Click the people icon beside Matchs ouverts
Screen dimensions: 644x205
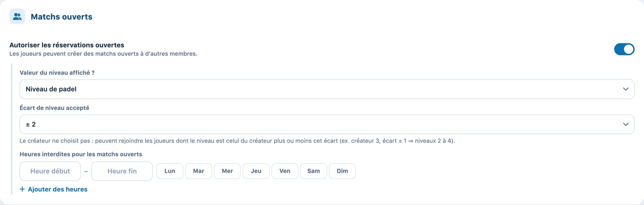point(17,17)
